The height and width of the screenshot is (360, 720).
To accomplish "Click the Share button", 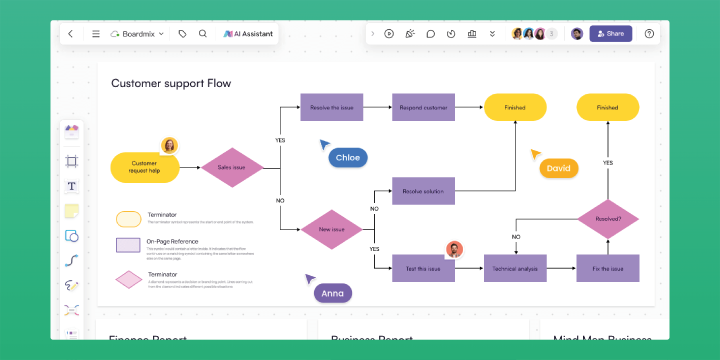I will 611,34.
